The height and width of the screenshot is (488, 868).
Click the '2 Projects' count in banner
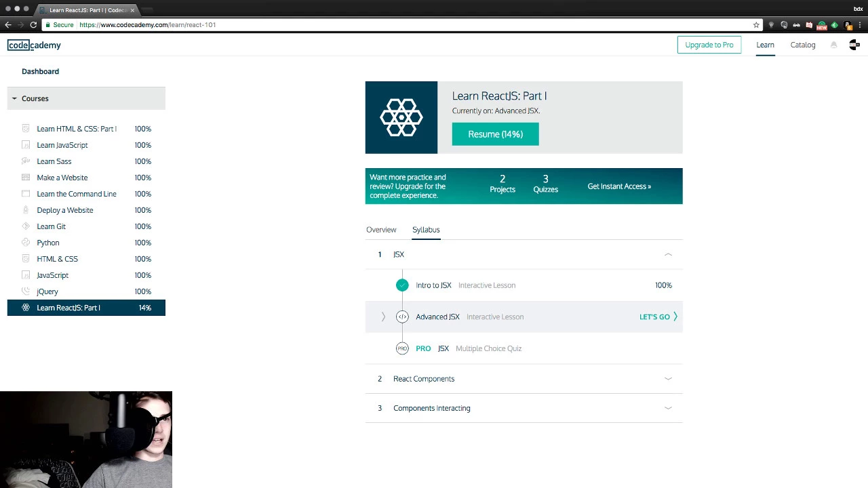[x=502, y=184]
